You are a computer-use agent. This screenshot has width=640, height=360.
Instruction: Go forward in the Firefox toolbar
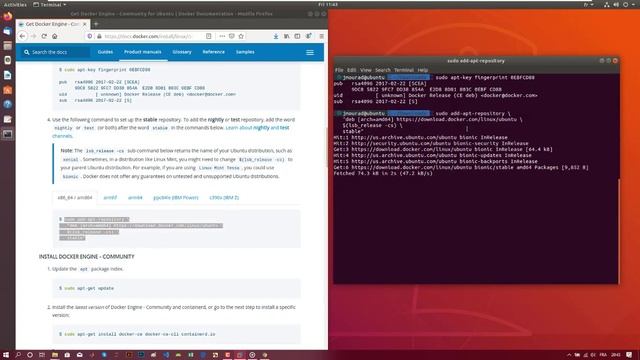point(33,36)
